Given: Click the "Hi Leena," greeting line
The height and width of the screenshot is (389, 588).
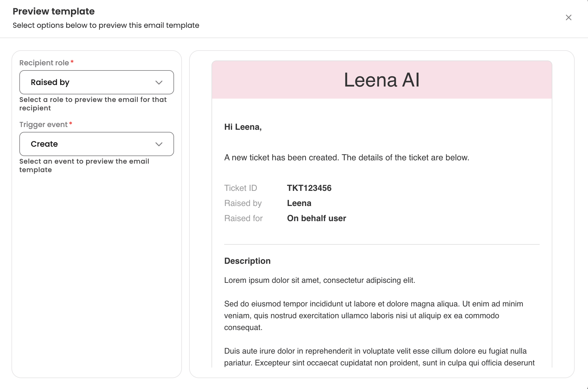Looking at the screenshot, I should pos(243,127).
